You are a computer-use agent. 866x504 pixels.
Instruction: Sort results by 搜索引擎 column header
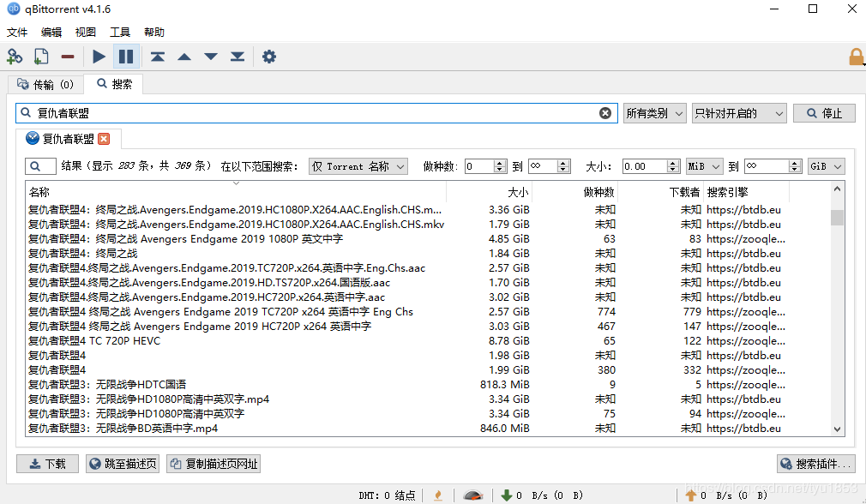pos(746,192)
